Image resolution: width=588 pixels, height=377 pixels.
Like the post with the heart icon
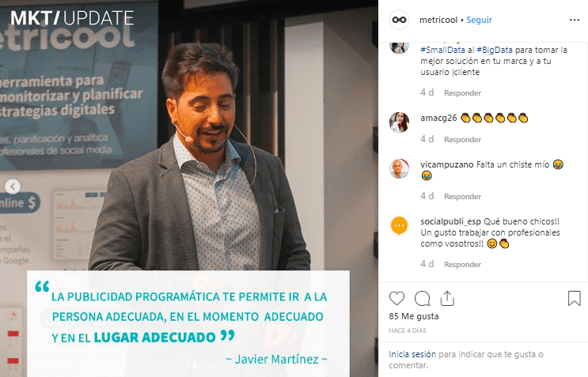pos(396,299)
